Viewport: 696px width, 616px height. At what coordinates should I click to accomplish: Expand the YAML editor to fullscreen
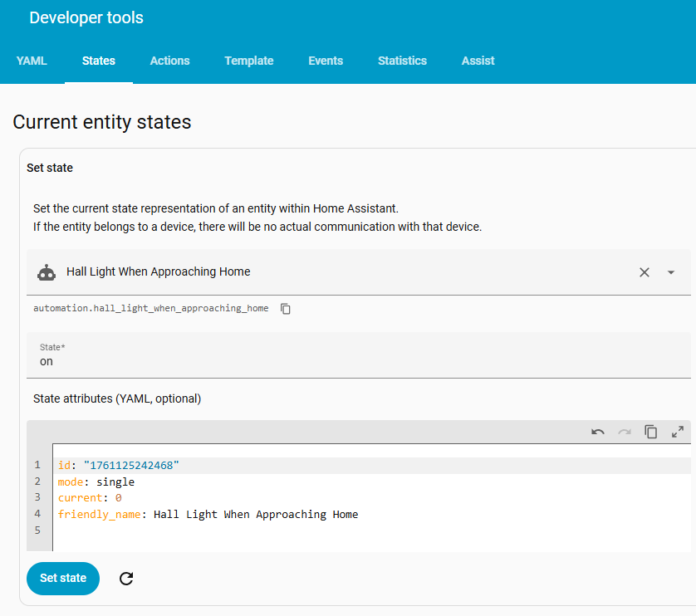[x=678, y=432]
